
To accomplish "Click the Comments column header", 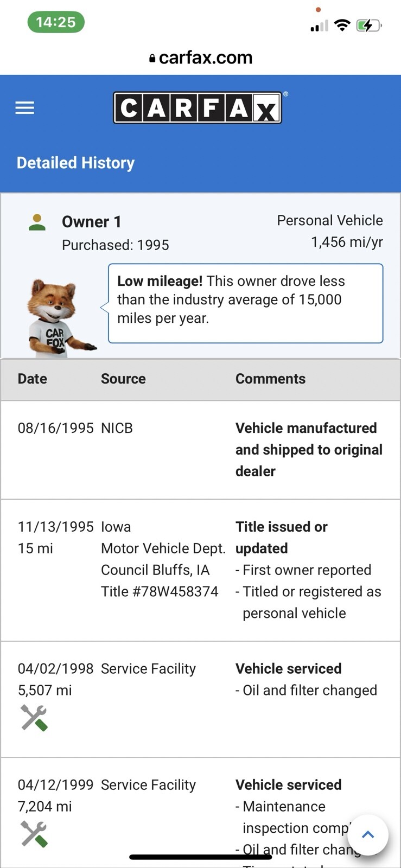I will pyautogui.click(x=270, y=379).
